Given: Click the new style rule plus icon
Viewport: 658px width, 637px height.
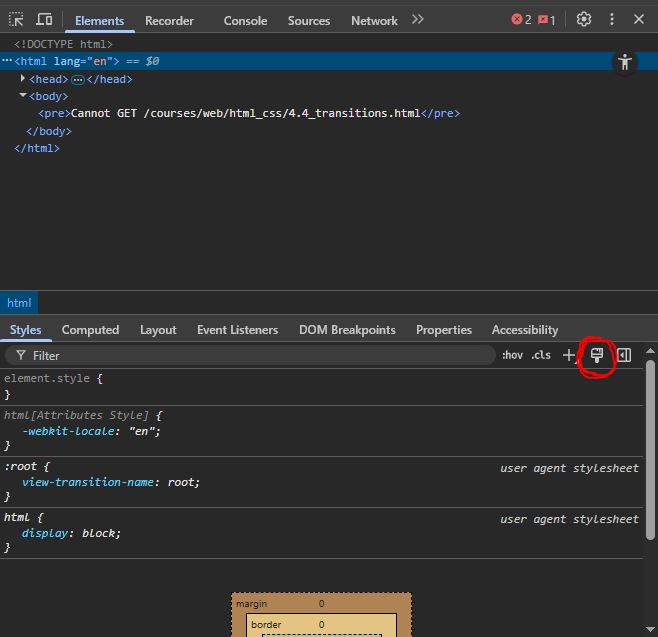Looking at the screenshot, I should tap(569, 355).
